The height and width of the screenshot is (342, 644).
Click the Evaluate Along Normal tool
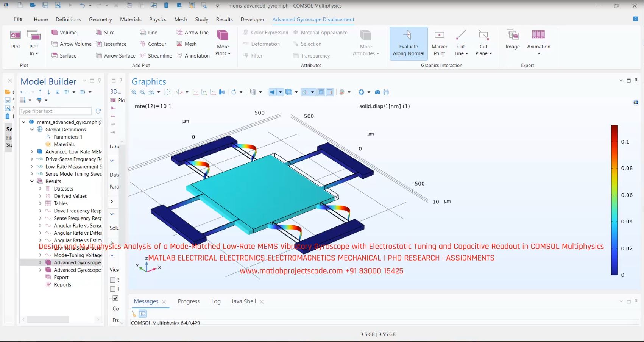pyautogui.click(x=409, y=43)
